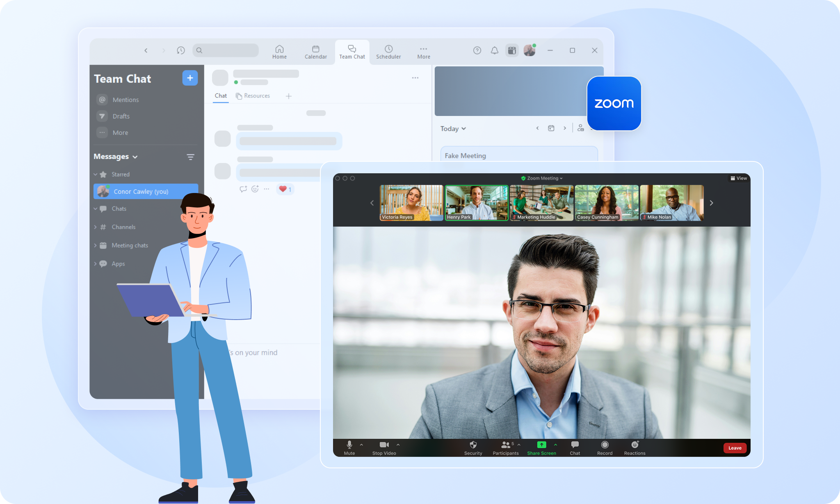Click the calendar panel icon in the top bar
The height and width of the screenshot is (504, 840).
point(512,50)
